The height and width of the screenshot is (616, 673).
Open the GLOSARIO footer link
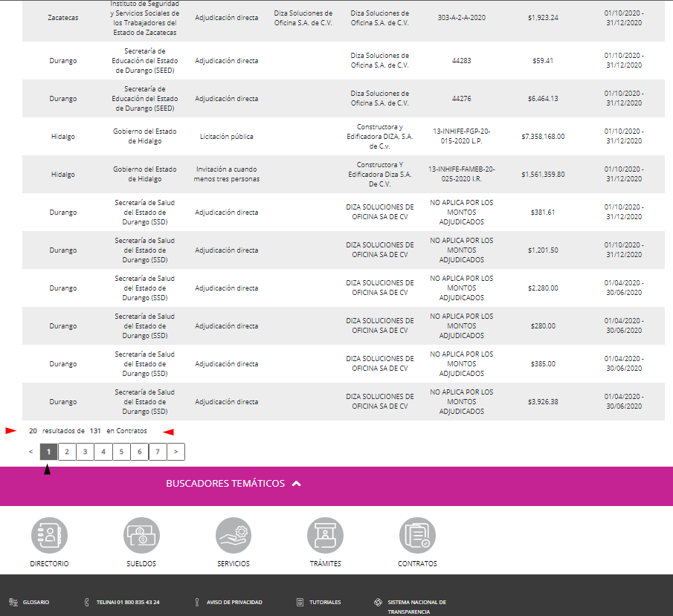pos(36,602)
